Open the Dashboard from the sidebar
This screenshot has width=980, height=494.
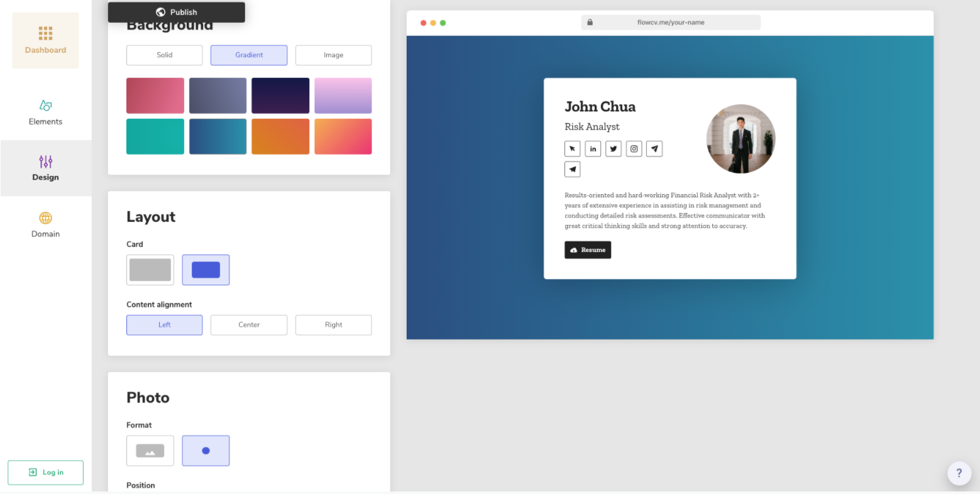[x=45, y=40]
